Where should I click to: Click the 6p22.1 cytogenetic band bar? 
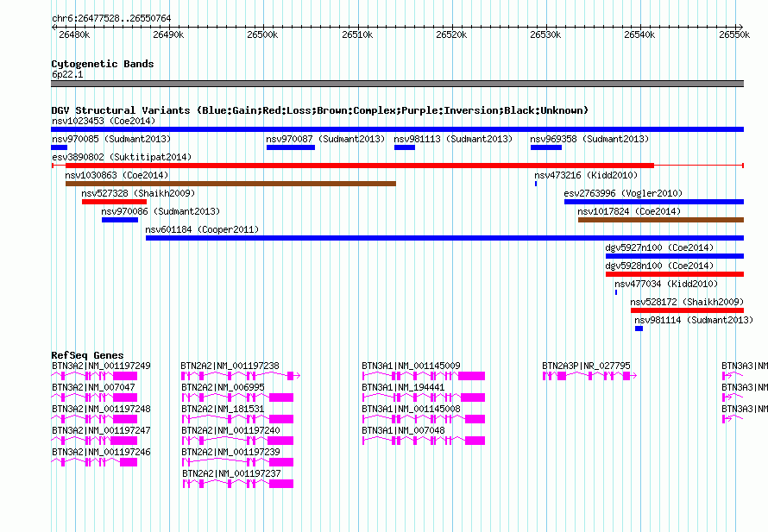click(397, 84)
